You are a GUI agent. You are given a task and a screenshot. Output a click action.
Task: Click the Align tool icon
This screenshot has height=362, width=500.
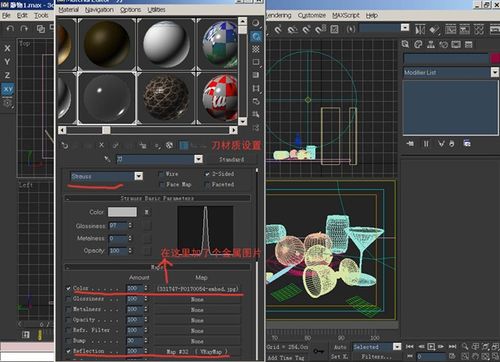click(x=434, y=30)
